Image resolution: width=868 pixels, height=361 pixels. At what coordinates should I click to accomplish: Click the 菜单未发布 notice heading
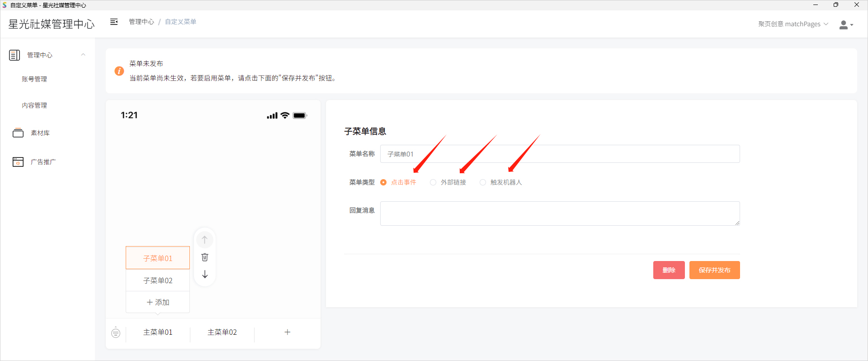146,64
